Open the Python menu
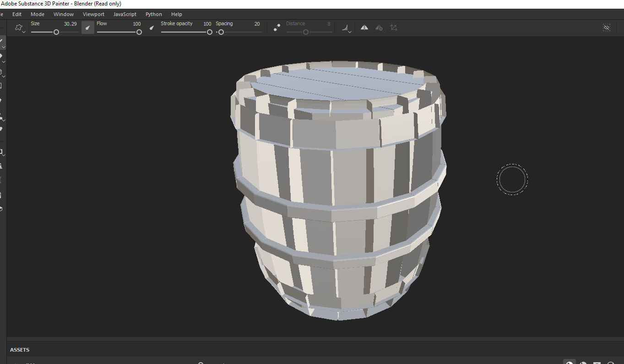624x364 pixels. point(153,14)
